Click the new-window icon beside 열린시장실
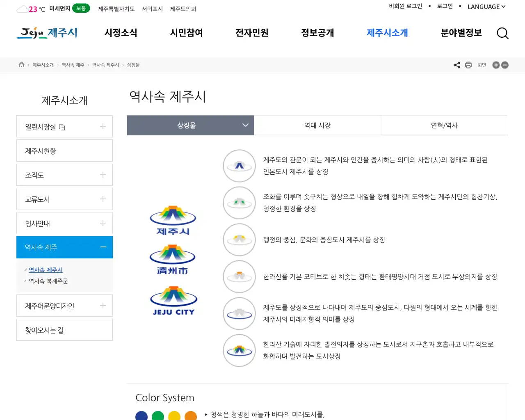This screenshot has width=525, height=420. (62, 127)
